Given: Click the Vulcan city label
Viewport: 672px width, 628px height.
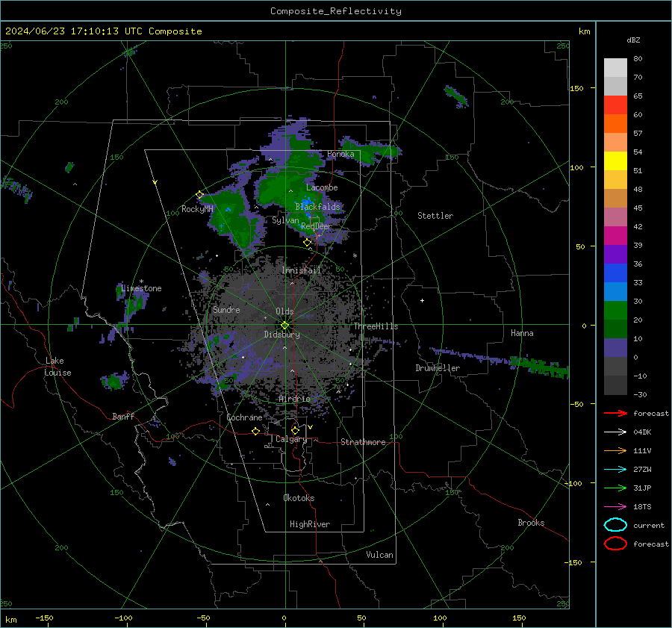Looking at the screenshot, I should tap(379, 555).
